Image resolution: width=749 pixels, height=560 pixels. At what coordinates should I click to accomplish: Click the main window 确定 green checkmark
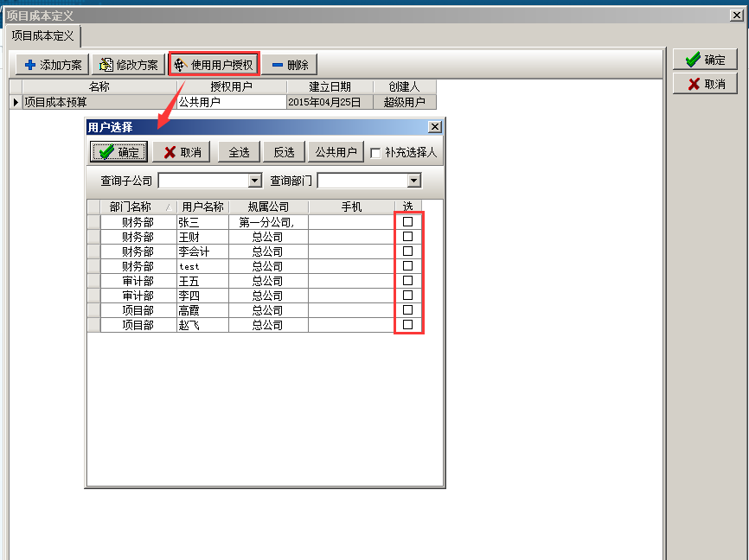pyautogui.click(x=692, y=60)
